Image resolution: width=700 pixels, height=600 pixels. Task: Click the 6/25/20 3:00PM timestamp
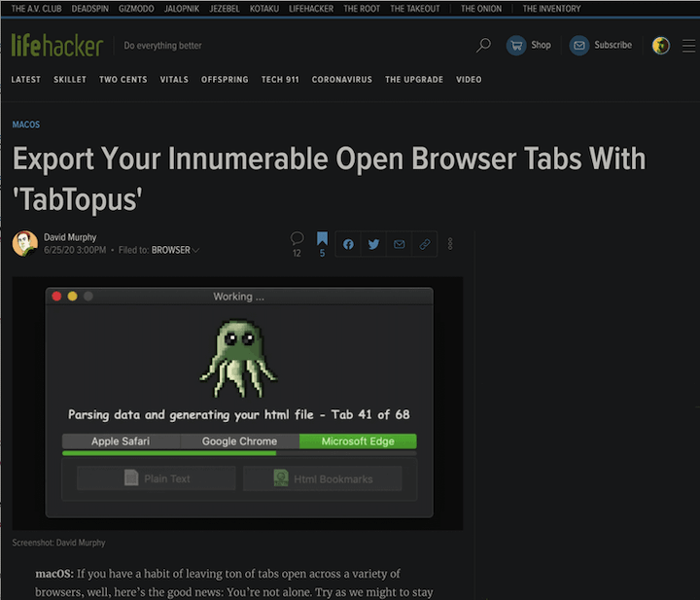point(75,250)
